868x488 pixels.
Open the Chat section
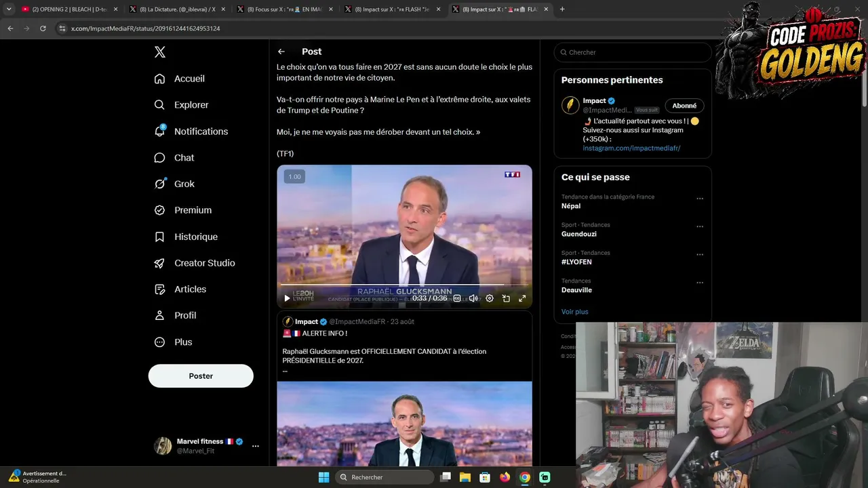(174, 158)
